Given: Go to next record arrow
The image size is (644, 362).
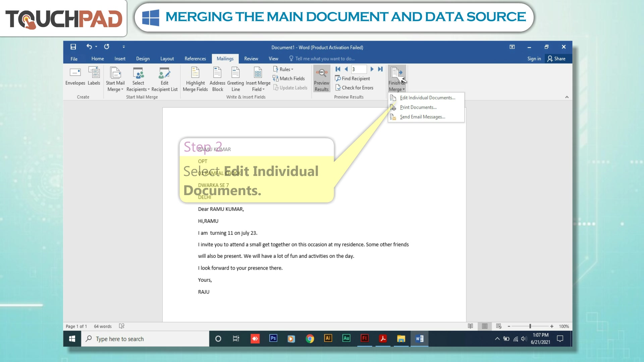Looking at the screenshot, I should [x=372, y=69].
